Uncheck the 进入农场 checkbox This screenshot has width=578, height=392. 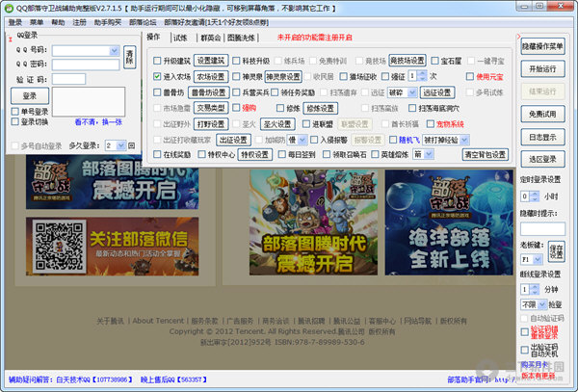click(x=157, y=76)
